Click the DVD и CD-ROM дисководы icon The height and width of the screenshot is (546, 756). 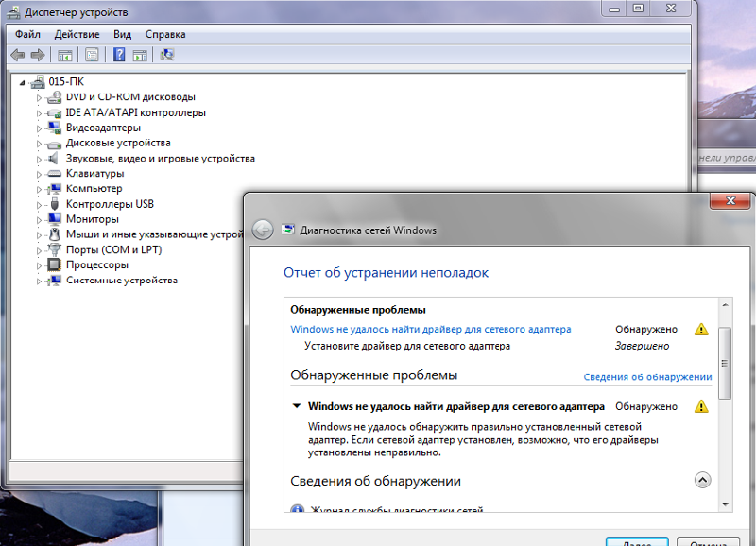pos(54,97)
